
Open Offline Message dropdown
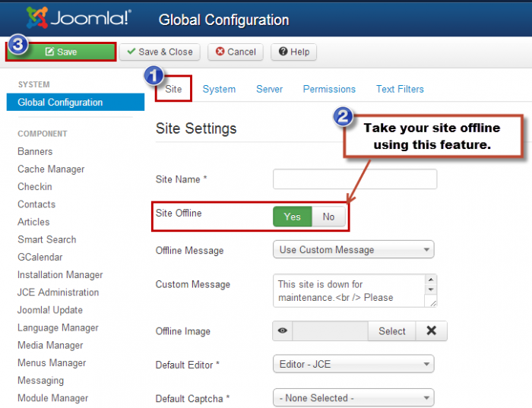tap(353, 250)
